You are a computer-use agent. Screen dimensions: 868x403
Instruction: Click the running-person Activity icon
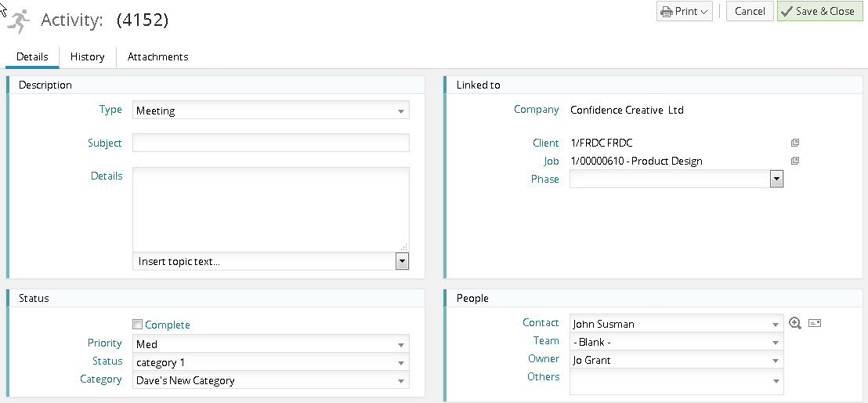[18, 20]
